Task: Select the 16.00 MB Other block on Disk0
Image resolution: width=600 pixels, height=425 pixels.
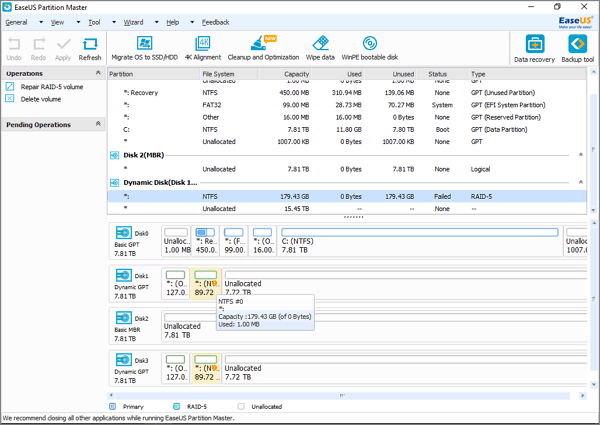Action: point(262,241)
